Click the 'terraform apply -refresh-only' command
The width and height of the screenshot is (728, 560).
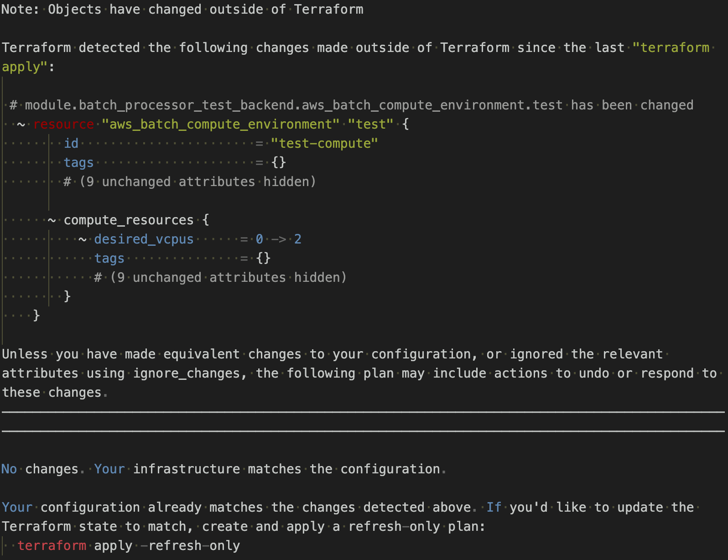[x=129, y=545]
